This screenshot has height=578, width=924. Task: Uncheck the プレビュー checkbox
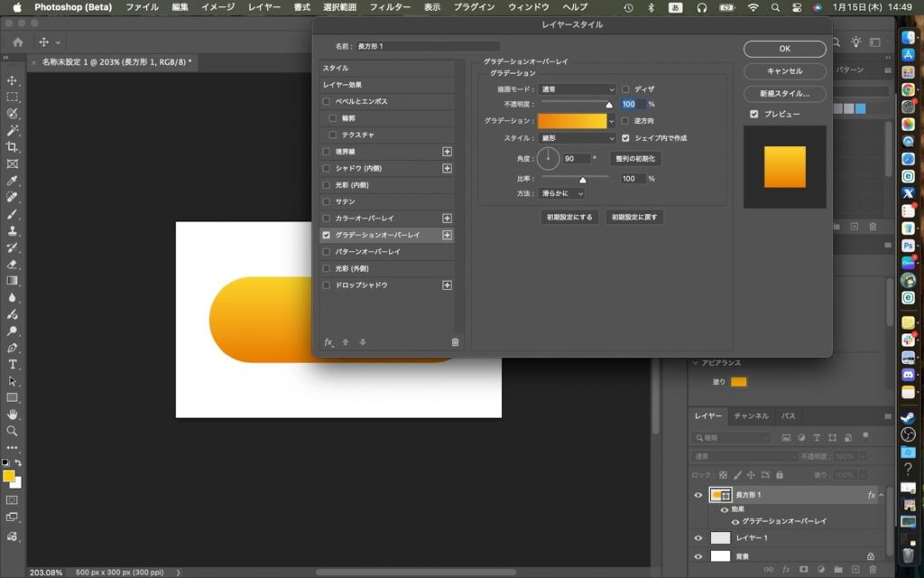pyautogui.click(x=753, y=115)
